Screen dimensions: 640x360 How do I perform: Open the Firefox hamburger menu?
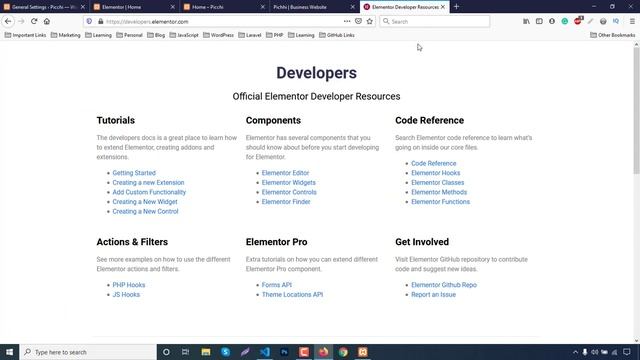(632, 21)
